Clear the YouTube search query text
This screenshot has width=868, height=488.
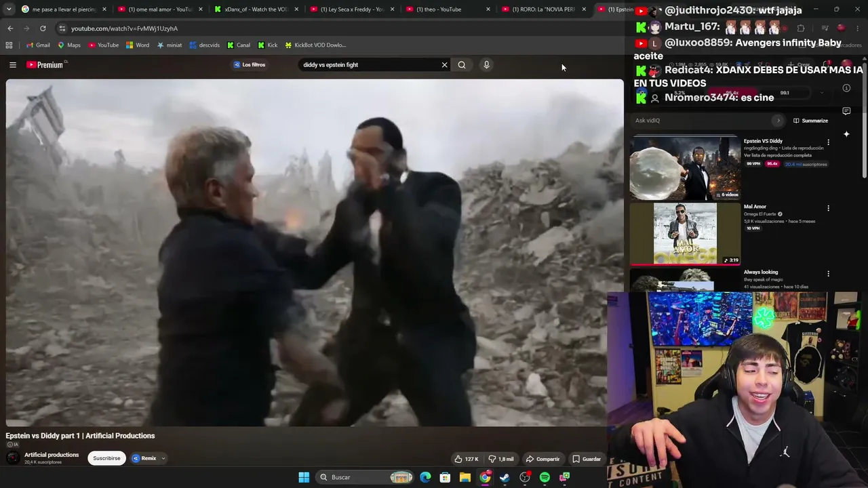point(444,65)
